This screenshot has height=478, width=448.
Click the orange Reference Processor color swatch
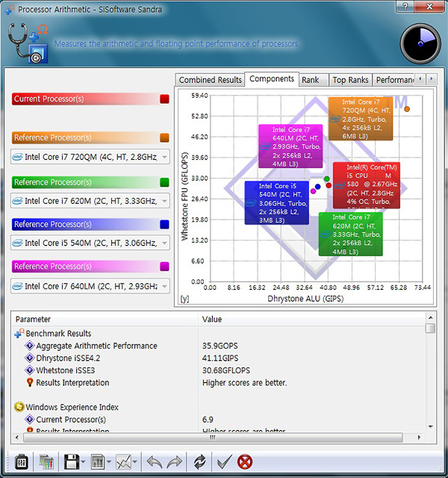point(164,137)
